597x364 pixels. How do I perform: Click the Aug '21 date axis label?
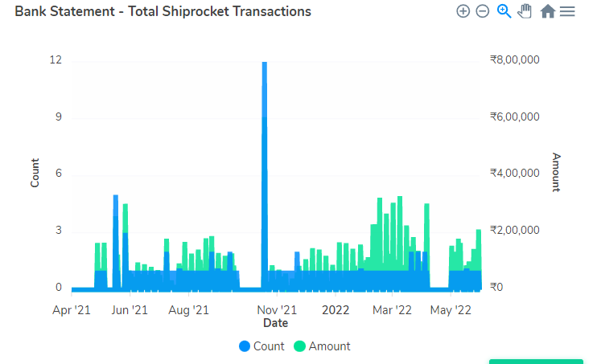(189, 310)
